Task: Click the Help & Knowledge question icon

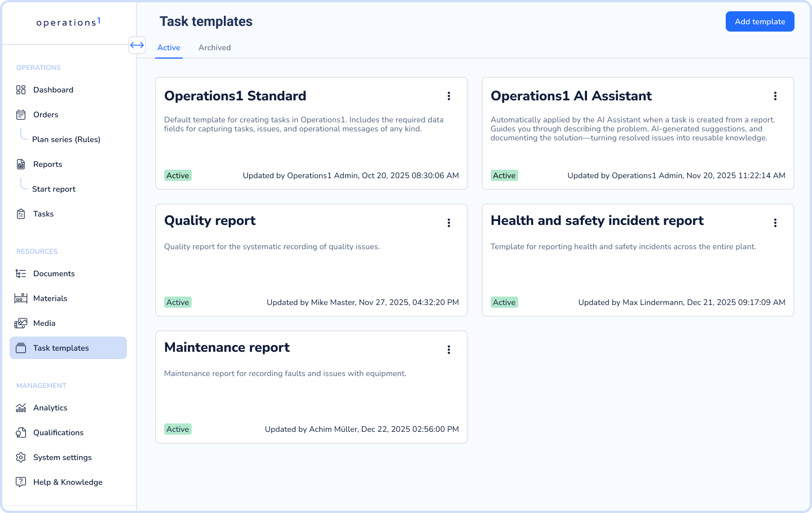Action: pos(21,482)
